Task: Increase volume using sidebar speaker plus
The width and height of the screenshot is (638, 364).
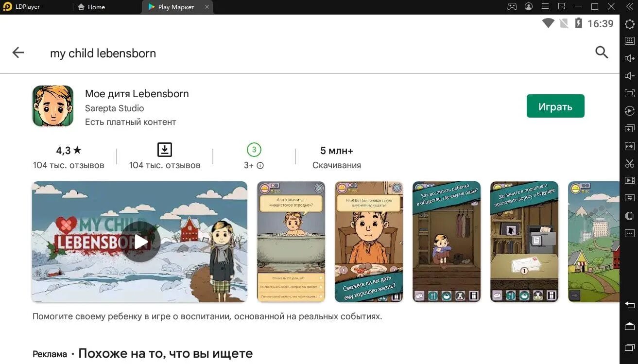Action: [629, 58]
